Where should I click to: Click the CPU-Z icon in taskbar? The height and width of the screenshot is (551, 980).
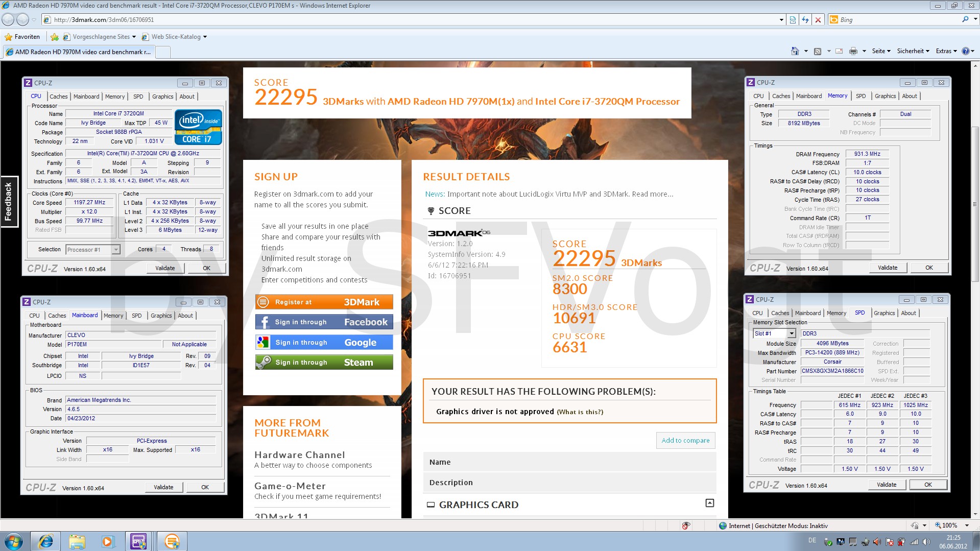139,541
